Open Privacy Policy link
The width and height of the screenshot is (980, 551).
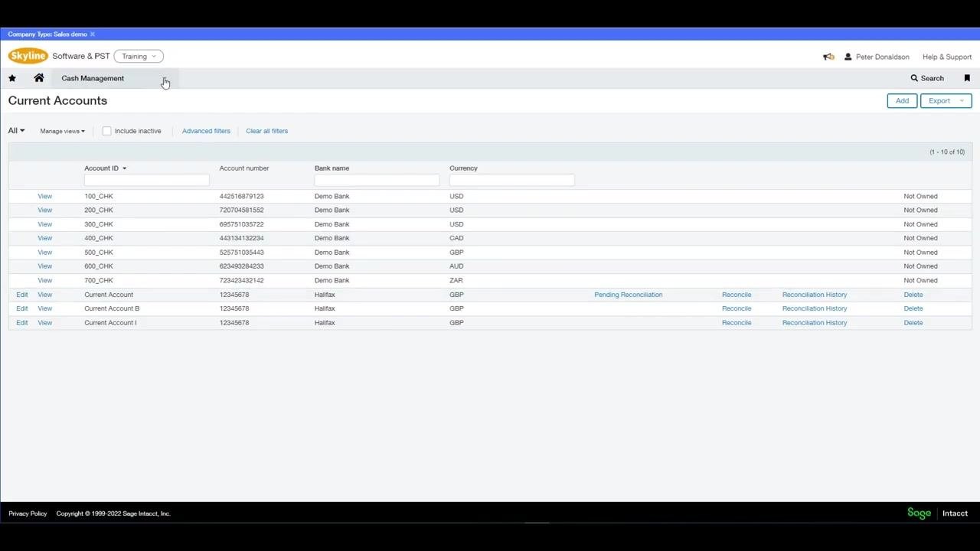point(28,514)
